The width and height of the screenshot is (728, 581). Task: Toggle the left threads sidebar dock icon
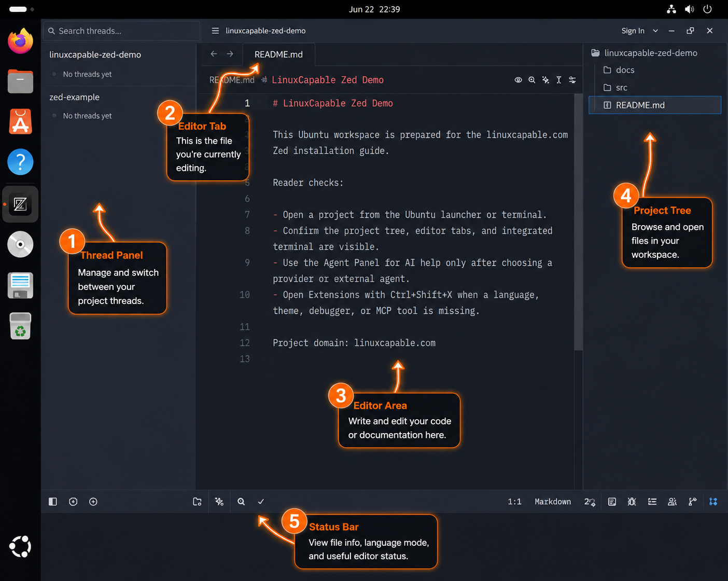pyautogui.click(x=53, y=502)
